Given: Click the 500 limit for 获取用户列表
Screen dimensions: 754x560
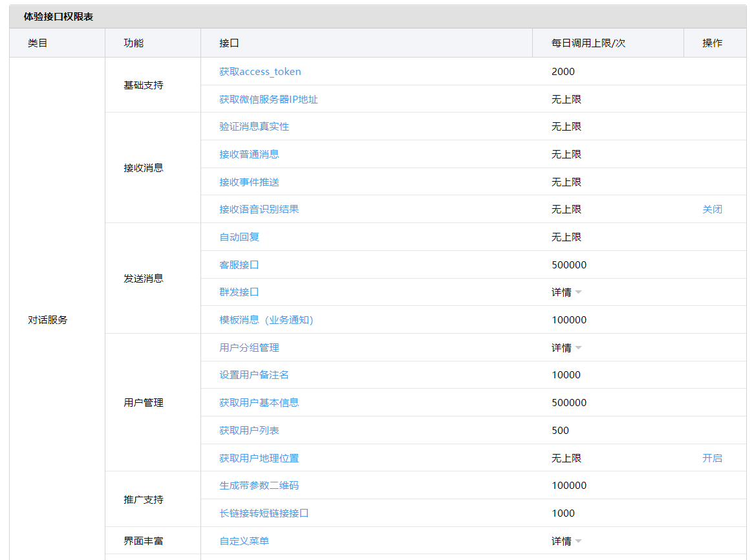Looking at the screenshot, I should (x=560, y=430).
